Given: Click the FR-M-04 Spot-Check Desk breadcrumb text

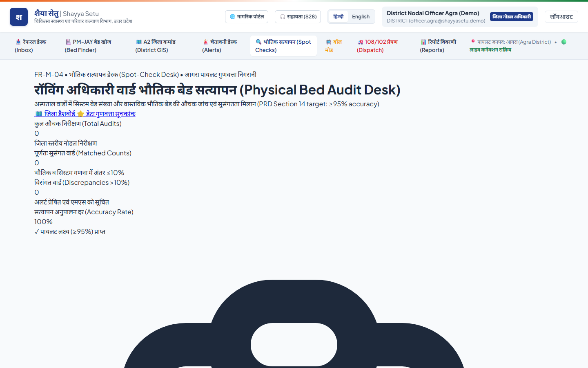Looking at the screenshot, I should pyautogui.click(x=145, y=74).
